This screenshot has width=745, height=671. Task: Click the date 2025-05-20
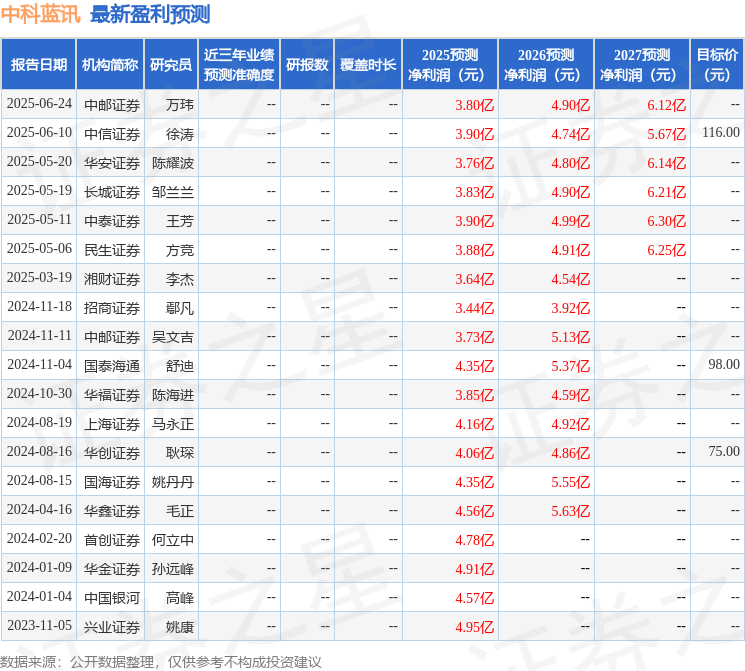click(x=39, y=162)
